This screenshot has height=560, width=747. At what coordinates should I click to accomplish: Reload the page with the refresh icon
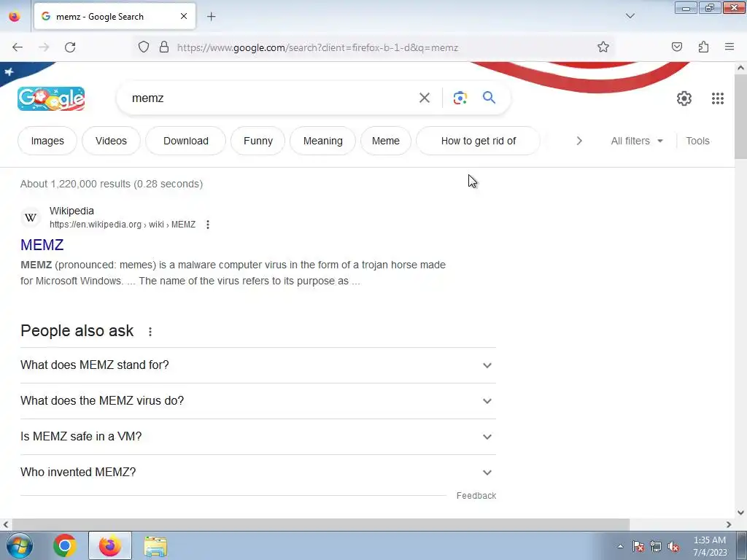coord(70,47)
